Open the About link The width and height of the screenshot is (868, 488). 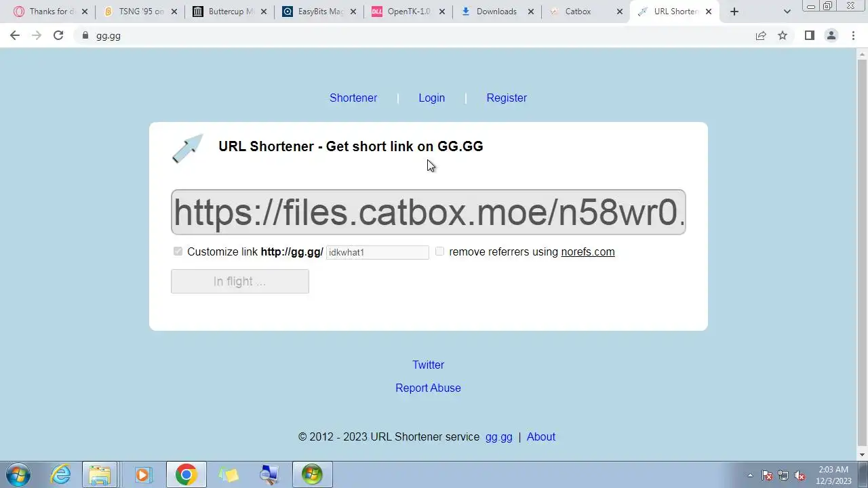point(541,436)
